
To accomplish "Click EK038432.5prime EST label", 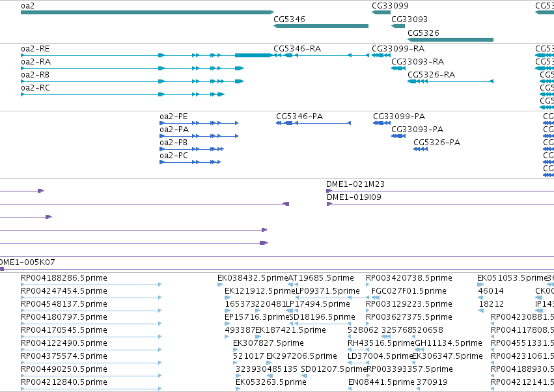I will pyautogui.click(x=253, y=278).
